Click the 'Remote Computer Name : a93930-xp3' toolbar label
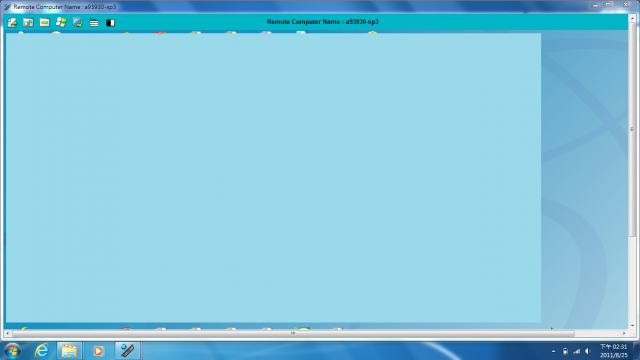 click(x=322, y=22)
